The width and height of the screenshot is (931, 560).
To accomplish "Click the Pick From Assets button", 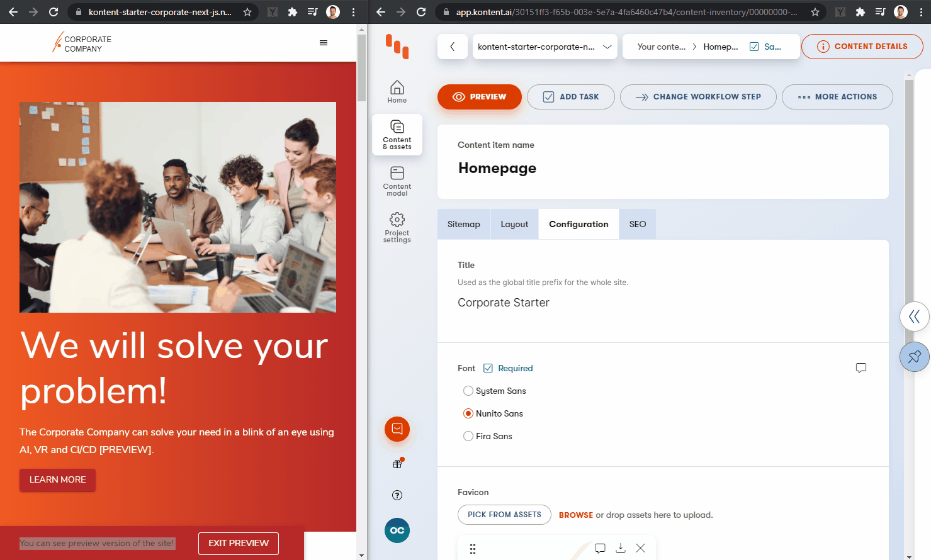I will click(504, 515).
